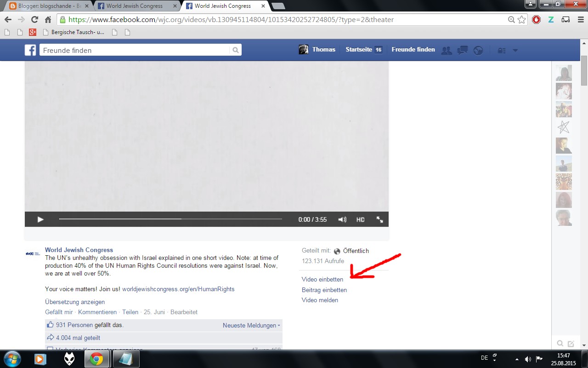
Task: Click DE language indicator
Action: tap(484, 357)
